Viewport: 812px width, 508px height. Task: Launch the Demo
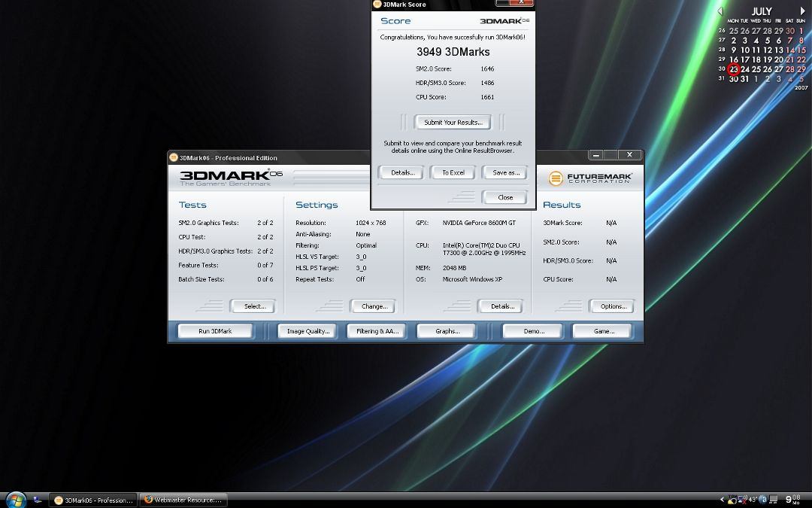(x=533, y=330)
